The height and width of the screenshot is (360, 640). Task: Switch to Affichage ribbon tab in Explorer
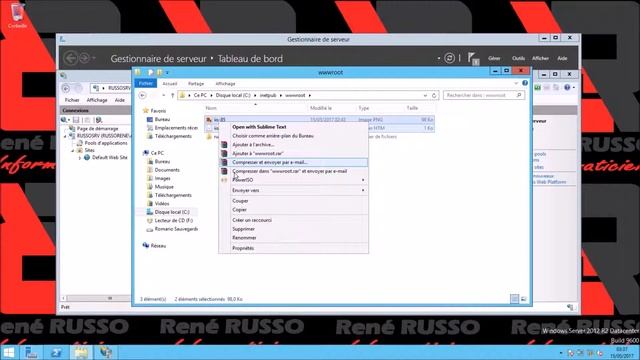225,84
